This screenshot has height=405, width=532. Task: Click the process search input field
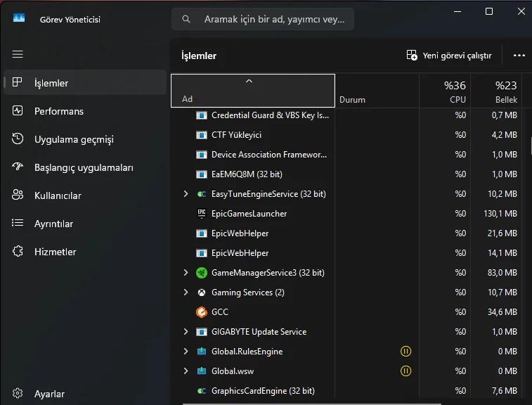271,20
